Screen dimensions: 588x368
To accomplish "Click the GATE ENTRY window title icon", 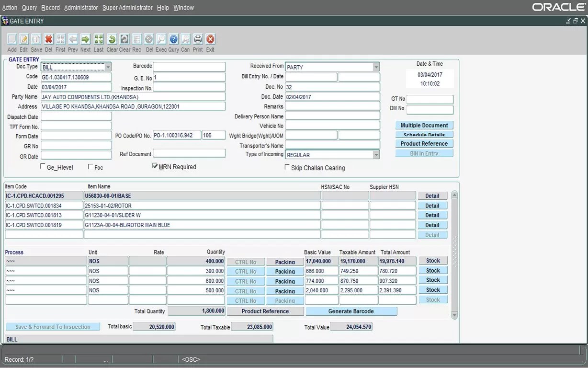I will [x=5, y=21].
